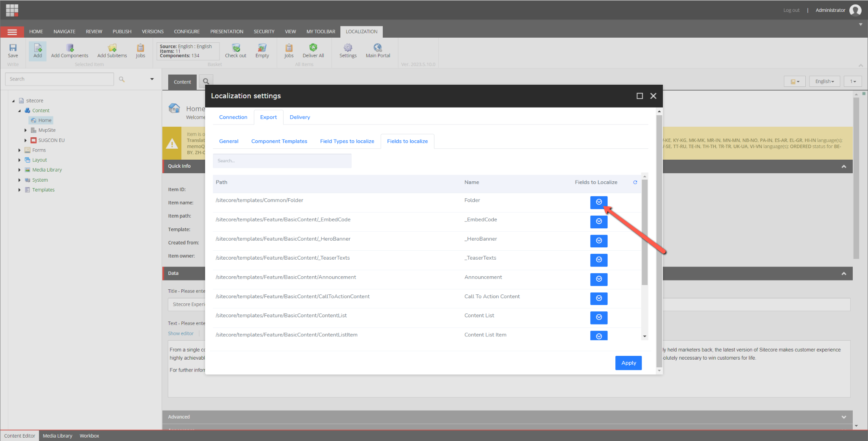The width and height of the screenshot is (868, 441).
Task: Expand the Layout tree node
Action: (x=19, y=160)
